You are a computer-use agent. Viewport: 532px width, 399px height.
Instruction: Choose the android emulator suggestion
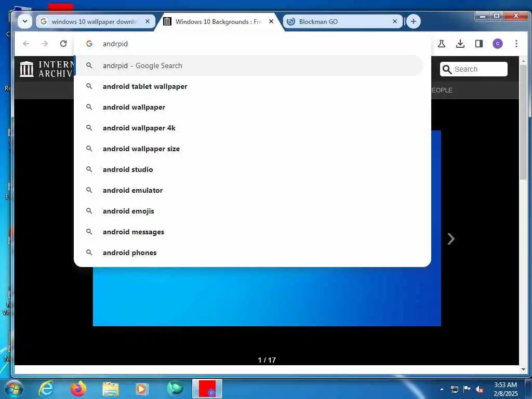click(249, 190)
